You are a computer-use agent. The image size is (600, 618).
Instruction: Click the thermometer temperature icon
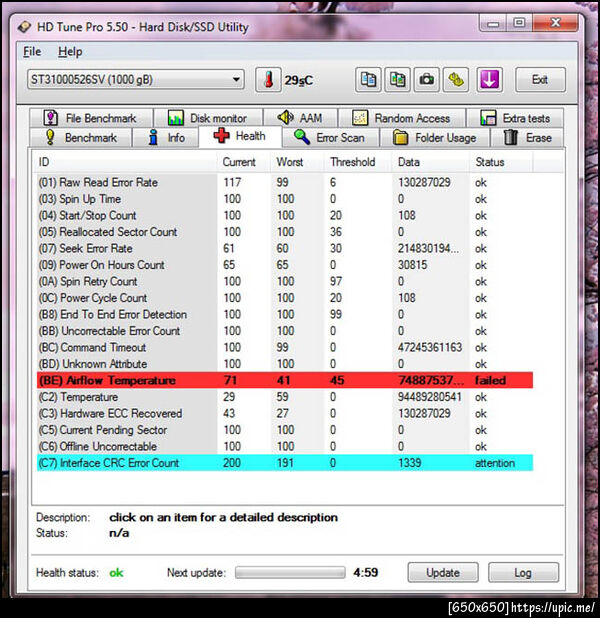click(268, 80)
